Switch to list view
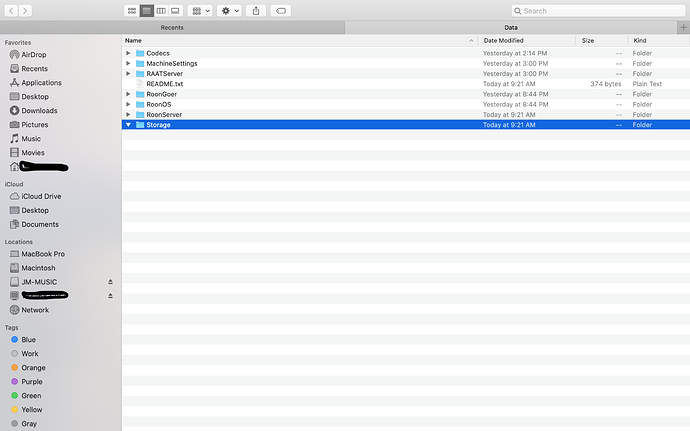Image resolution: width=690 pixels, height=431 pixels. 147,11
